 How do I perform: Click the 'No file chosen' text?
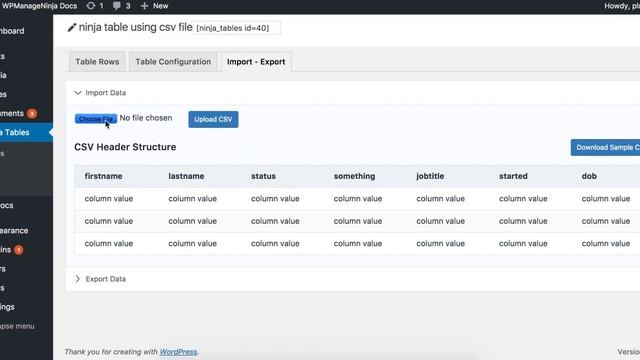click(x=146, y=118)
